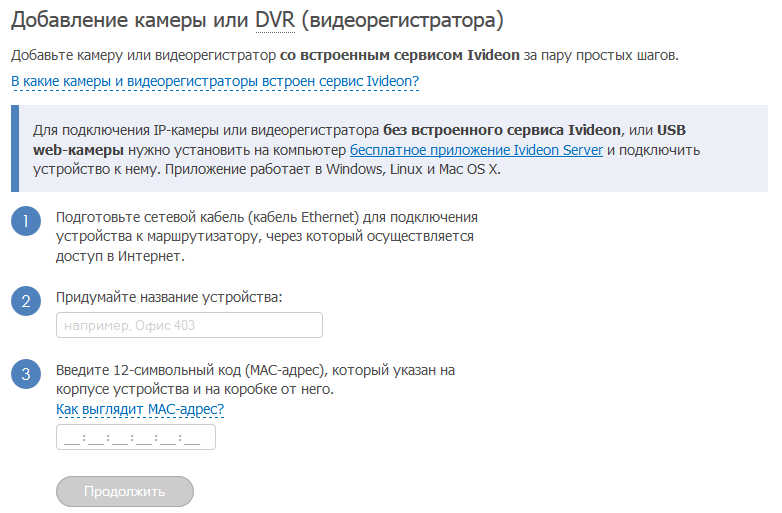Open the "Как выглядит MAC-адрес?" help link
The image size is (782, 513).
(x=140, y=409)
